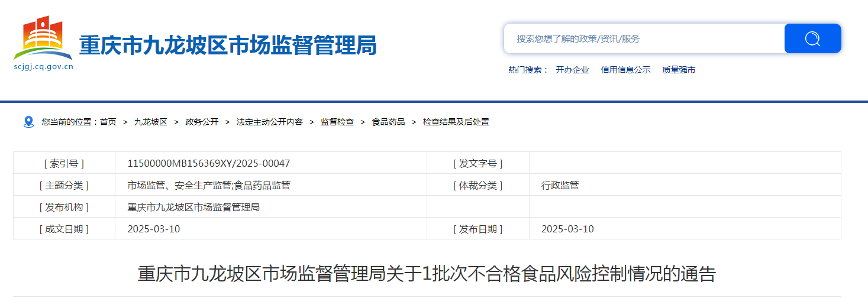Screen dimensions: 868x298
Task: Open 检查结果及后处置 breadcrumb link
Action: point(456,122)
